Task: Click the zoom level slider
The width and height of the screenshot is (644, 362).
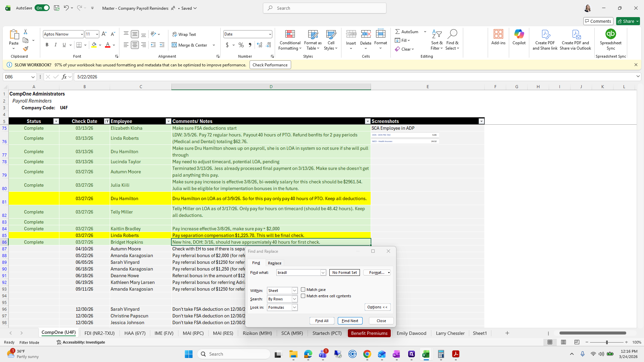Action: coord(607,342)
